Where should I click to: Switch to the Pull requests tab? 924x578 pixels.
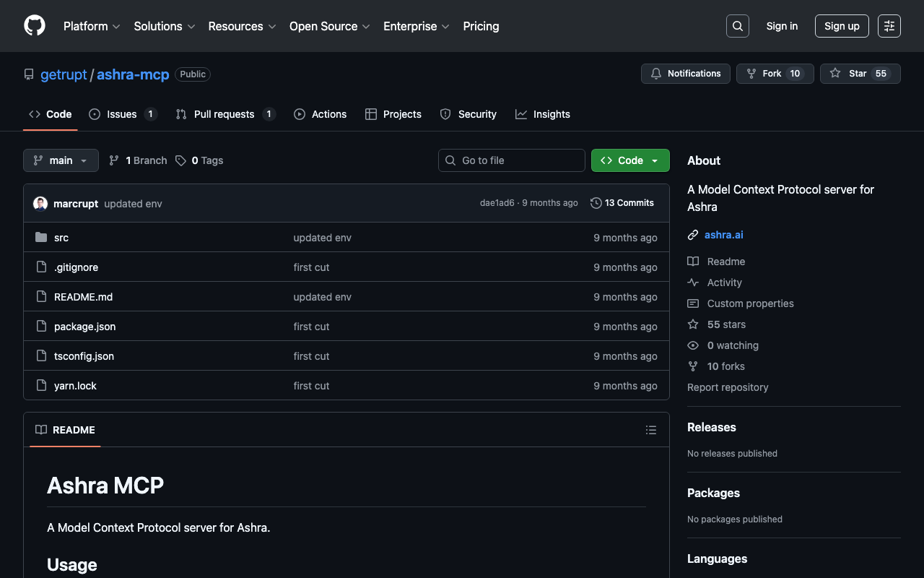coord(225,114)
